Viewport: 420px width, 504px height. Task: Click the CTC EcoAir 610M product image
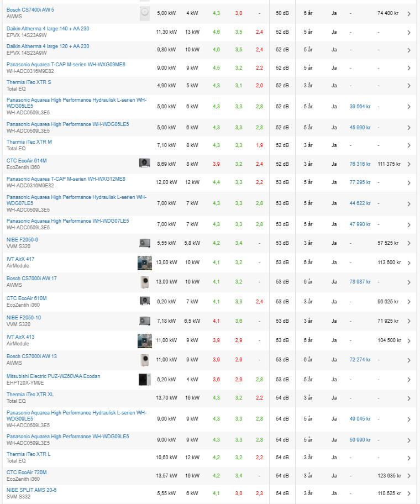coord(144,301)
